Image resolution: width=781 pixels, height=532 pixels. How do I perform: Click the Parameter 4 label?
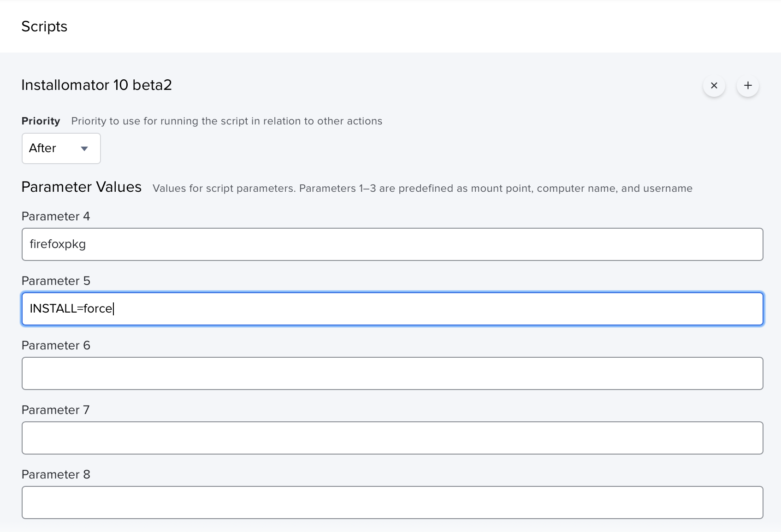(x=55, y=217)
